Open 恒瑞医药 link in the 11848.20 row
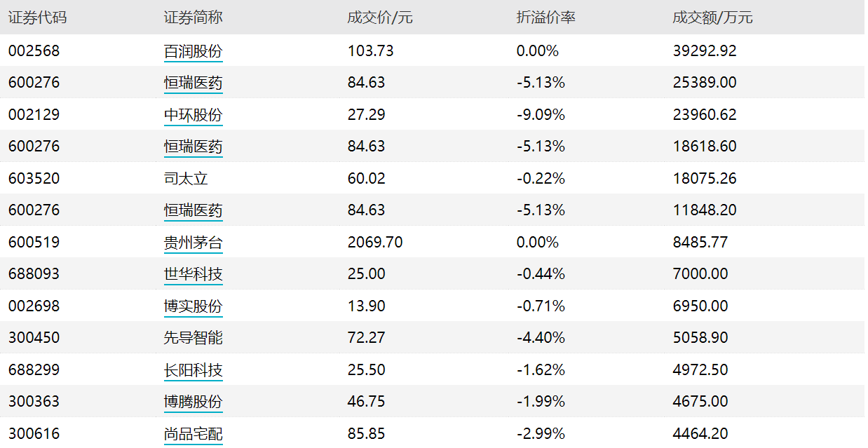Image resolution: width=868 pixels, height=448 pixels. click(193, 210)
